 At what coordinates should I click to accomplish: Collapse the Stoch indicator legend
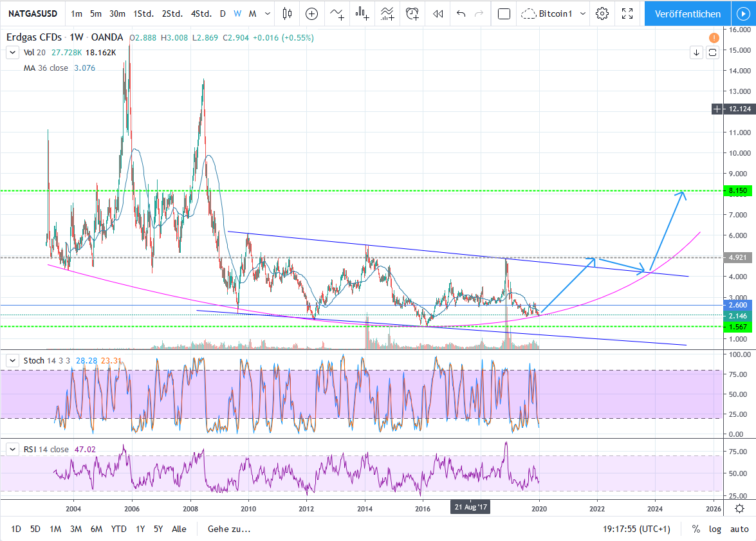[x=12, y=361]
